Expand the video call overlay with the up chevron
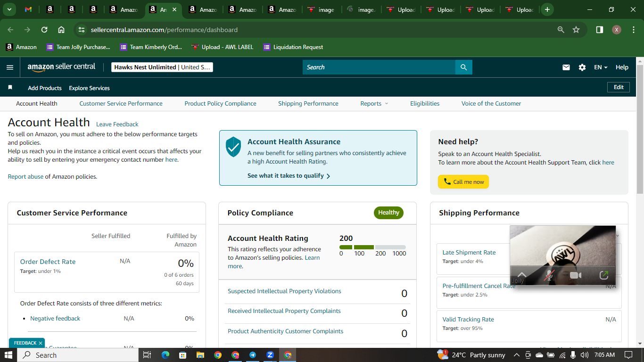This screenshot has height=362, width=644. click(x=521, y=275)
